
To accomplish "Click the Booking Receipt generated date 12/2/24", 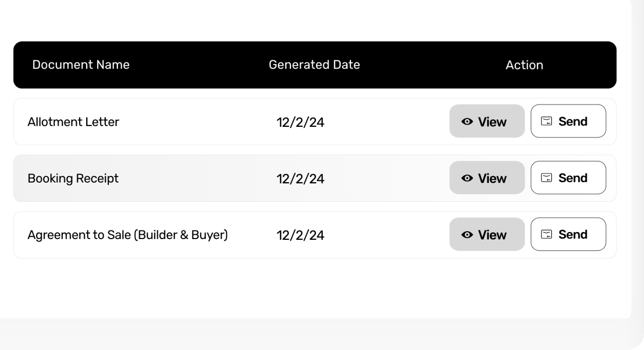I will click(x=300, y=179).
